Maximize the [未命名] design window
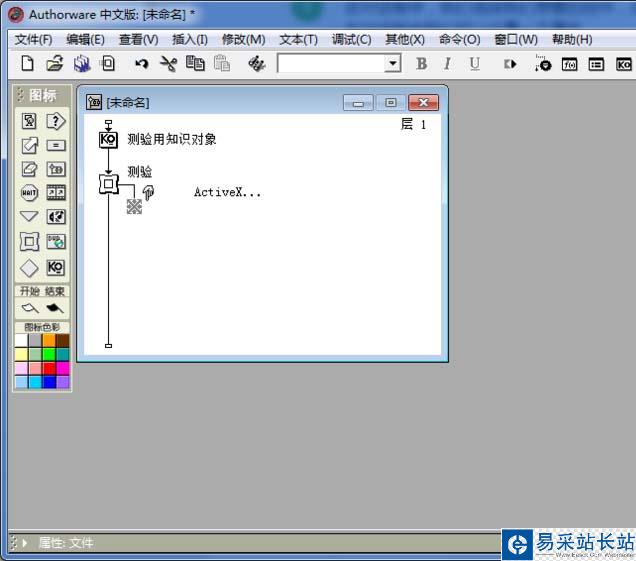The width and height of the screenshot is (636, 561). click(391, 103)
